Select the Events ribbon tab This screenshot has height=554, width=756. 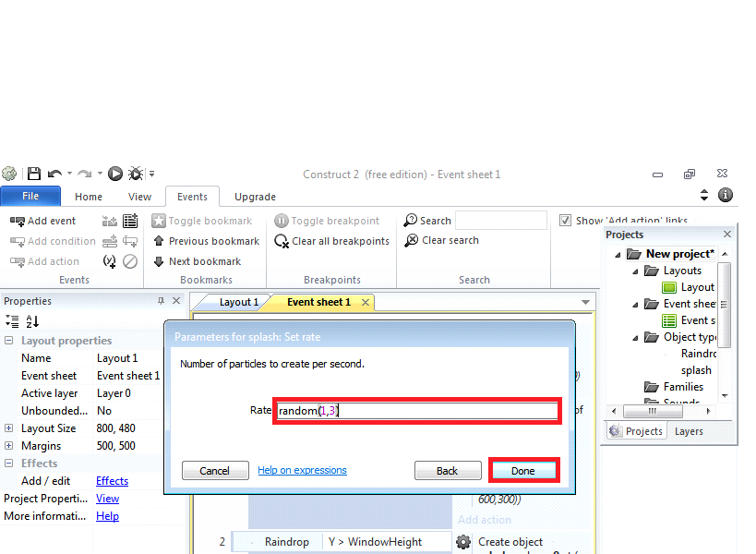[x=192, y=197]
